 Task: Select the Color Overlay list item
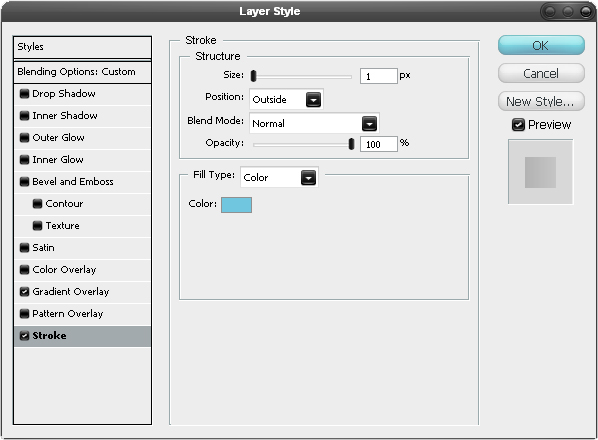pyautogui.click(x=82, y=270)
